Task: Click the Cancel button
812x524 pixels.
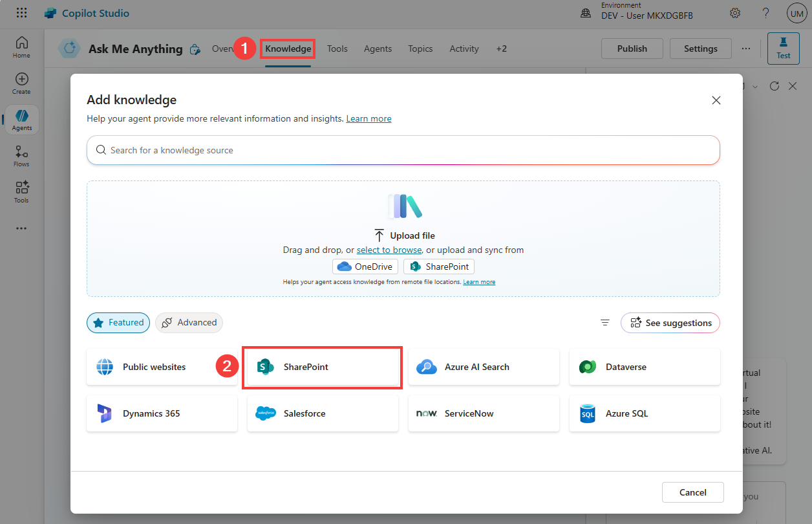Action: click(x=692, y=492)
